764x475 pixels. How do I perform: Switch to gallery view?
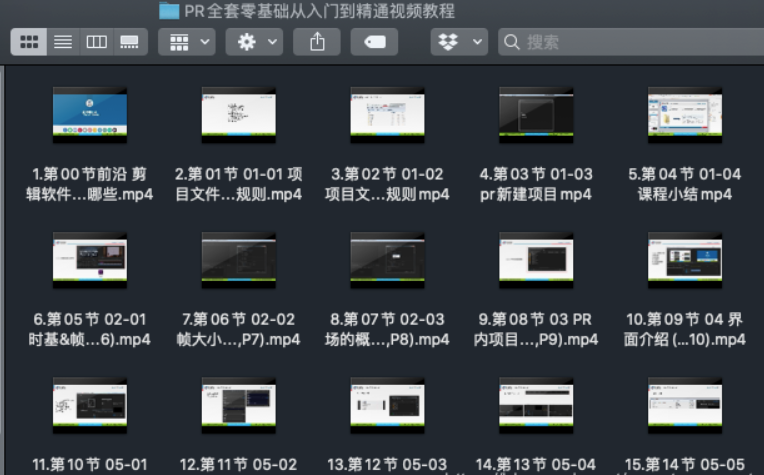tap(130, 42)
